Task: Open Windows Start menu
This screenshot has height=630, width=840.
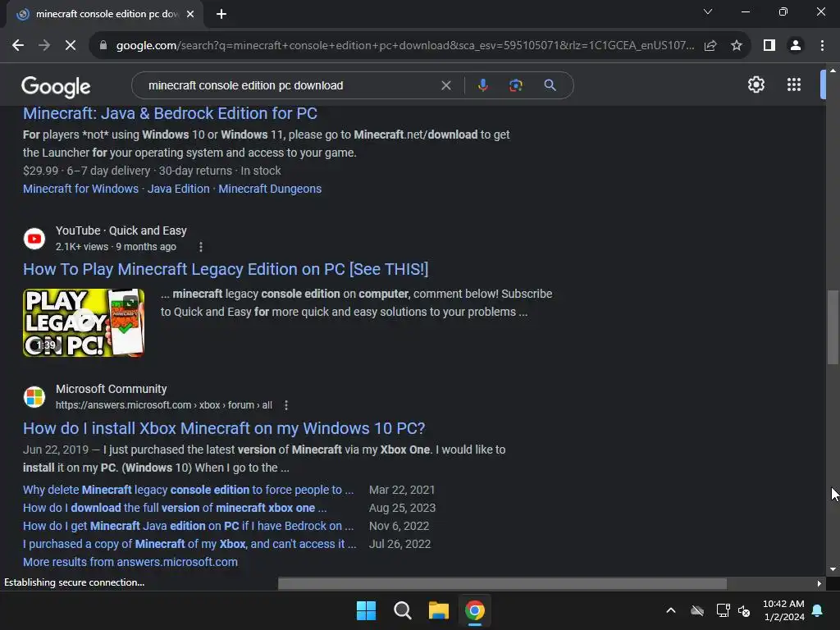Action: tap(367, 610)
